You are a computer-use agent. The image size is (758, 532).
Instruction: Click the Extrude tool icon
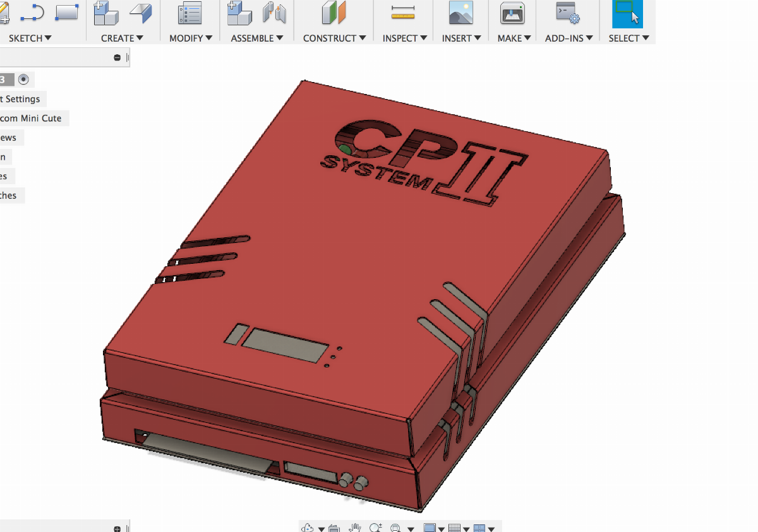coord(140,13)
